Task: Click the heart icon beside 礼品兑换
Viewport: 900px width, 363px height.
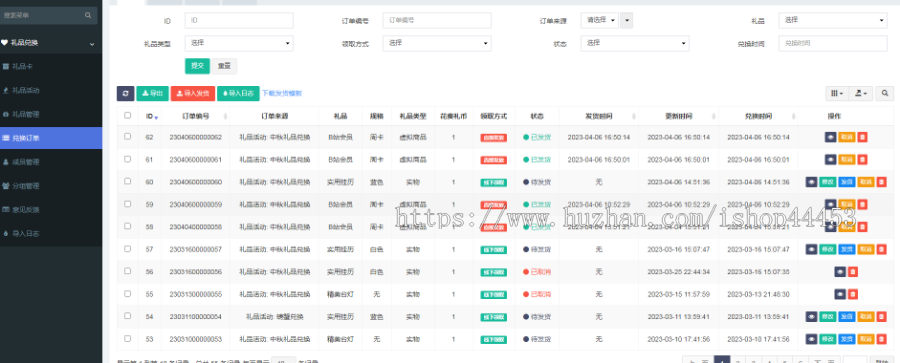Action: 5,43
